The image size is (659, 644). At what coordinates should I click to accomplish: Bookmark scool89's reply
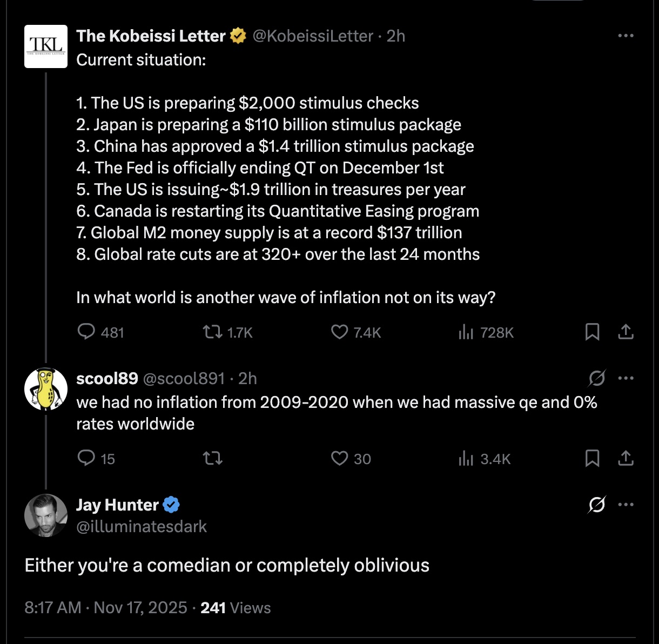pos(592,459)
